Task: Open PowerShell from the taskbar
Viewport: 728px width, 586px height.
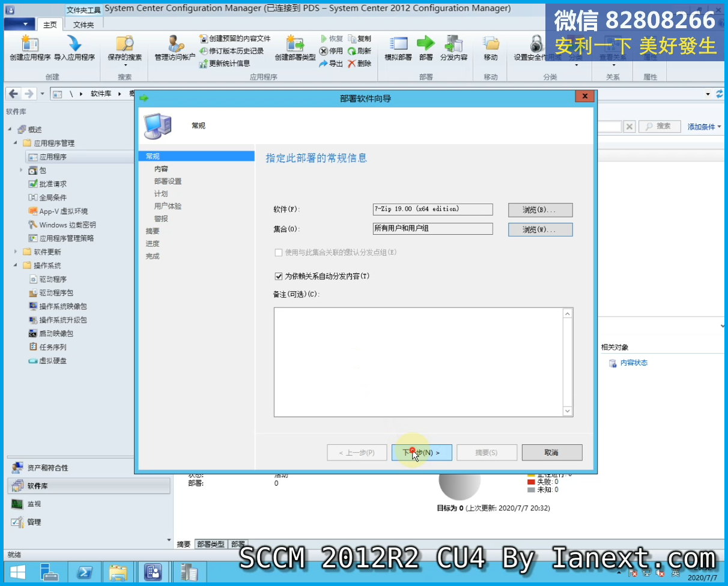Action: pyautogui.click(x=84, y=572)
